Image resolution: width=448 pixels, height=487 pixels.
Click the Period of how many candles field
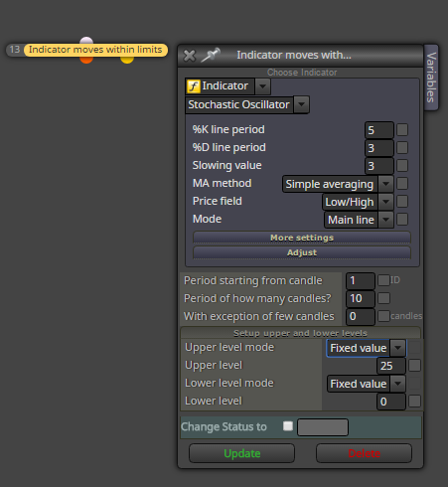point(361,299)
